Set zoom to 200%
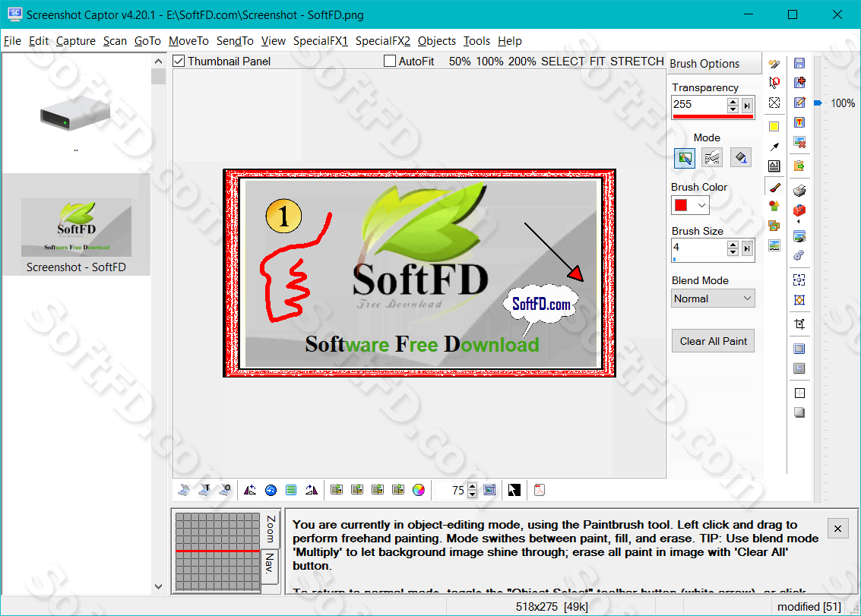Screen dimensions: 861x616 521,62
